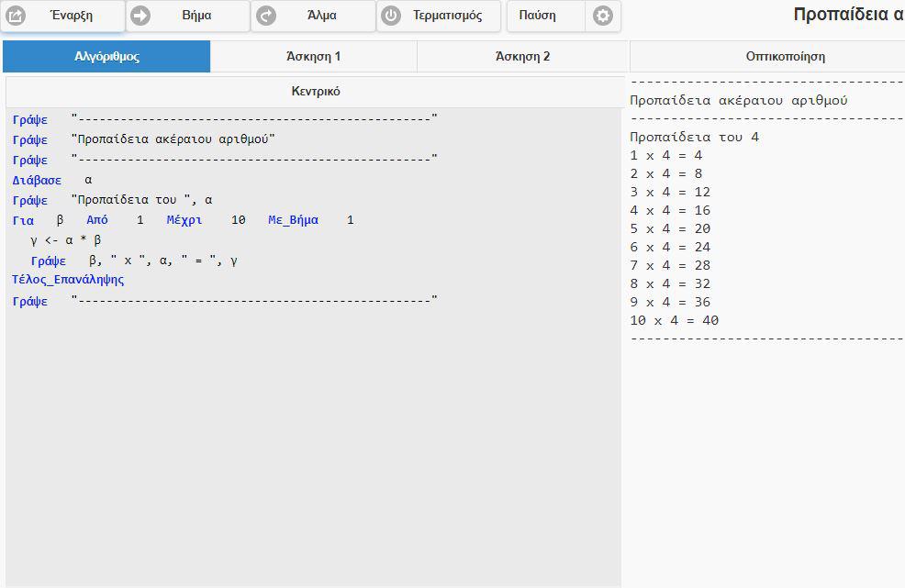Click the loop end value 10
This screenshot has width=905, height=588.
pyautogui.click(x=239, y=220)
